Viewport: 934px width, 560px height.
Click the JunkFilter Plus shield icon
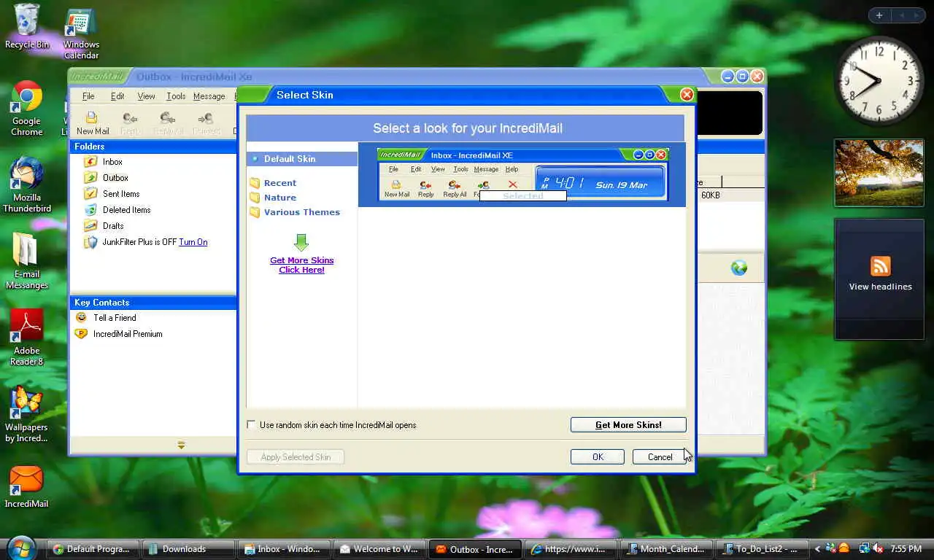[90, 242]
